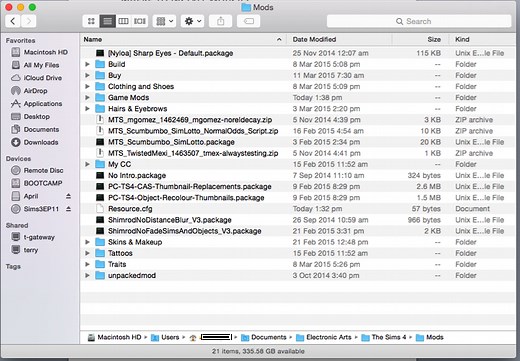The height and width of the screenshot is (361, 520).
Task: Click Electronic Arts in path bar
Action: 324,337
